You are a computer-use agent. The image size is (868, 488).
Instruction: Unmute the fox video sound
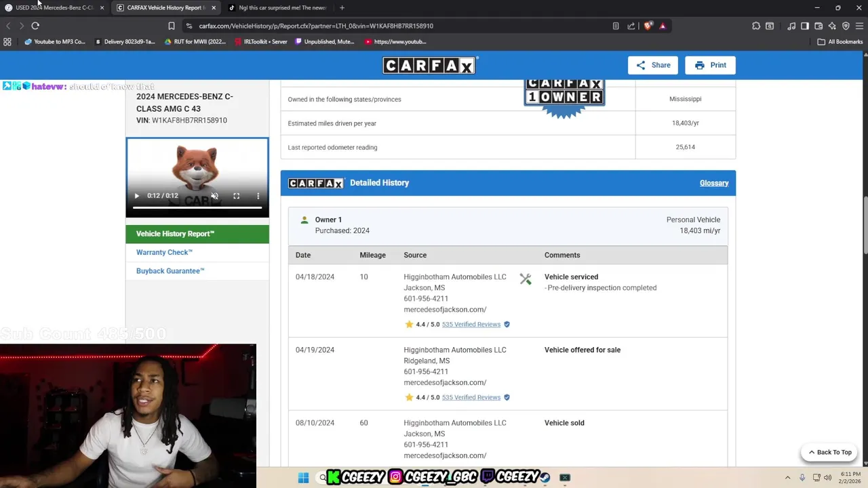point(214,196)
